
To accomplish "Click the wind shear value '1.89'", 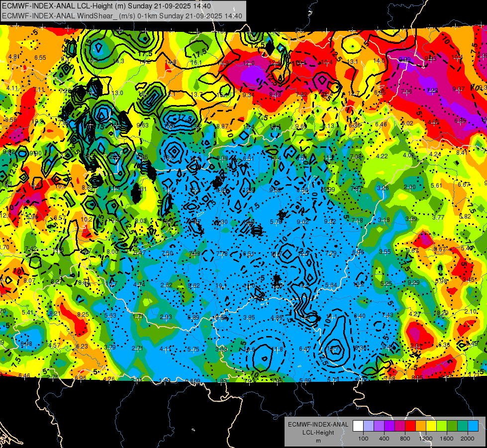I will click(220, 381).
